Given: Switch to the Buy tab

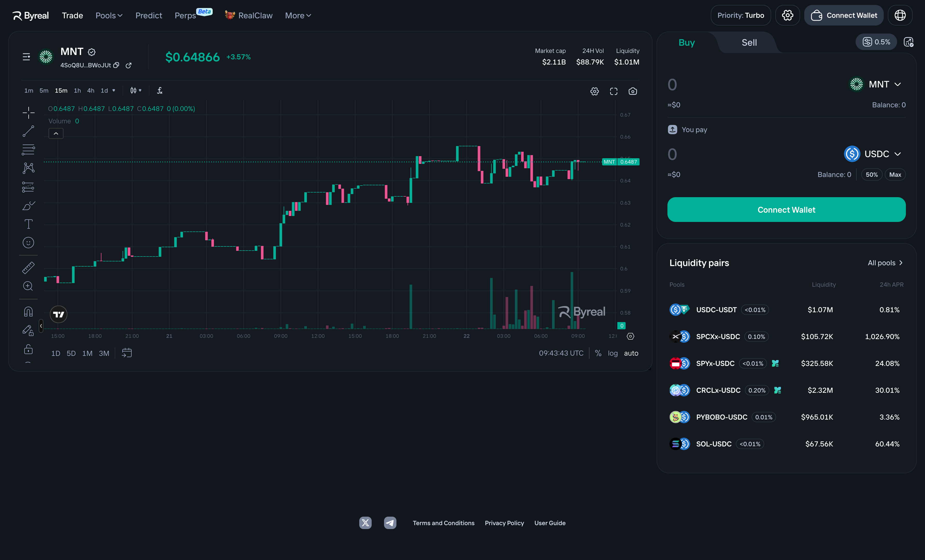Looking at the screenshot, I should (687, 42).
